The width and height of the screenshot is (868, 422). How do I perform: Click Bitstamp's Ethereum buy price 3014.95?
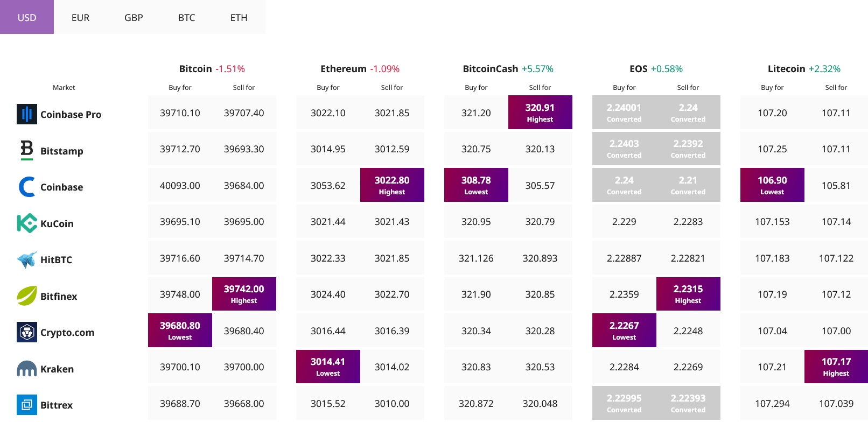pos(328,149)
